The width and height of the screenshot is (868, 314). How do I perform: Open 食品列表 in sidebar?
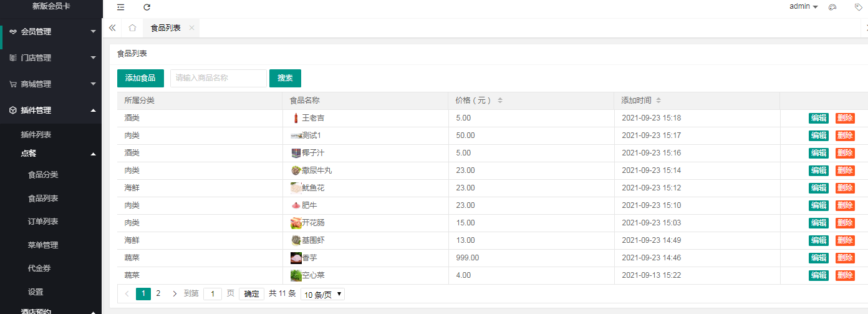[43, 199]
